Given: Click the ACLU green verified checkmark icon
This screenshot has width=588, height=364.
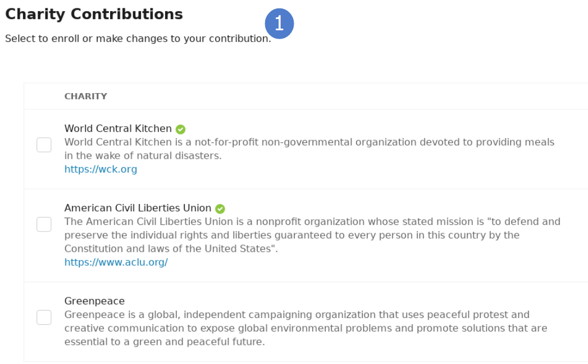Looking at the screenshot, I should (x=220, y=209).
